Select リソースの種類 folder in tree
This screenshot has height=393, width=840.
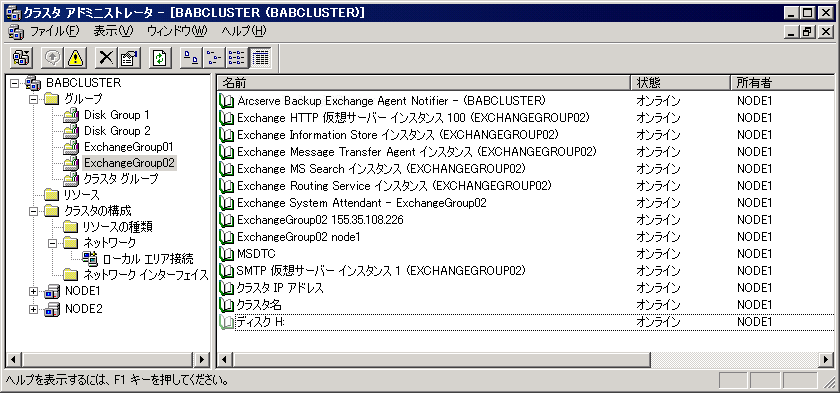coord(118,227)
